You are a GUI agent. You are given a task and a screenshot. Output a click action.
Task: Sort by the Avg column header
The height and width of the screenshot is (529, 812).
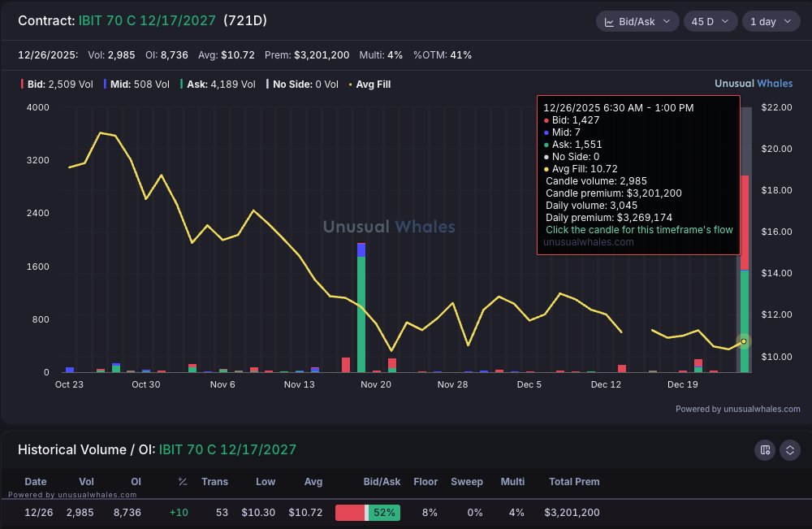(x=313, y=482)
